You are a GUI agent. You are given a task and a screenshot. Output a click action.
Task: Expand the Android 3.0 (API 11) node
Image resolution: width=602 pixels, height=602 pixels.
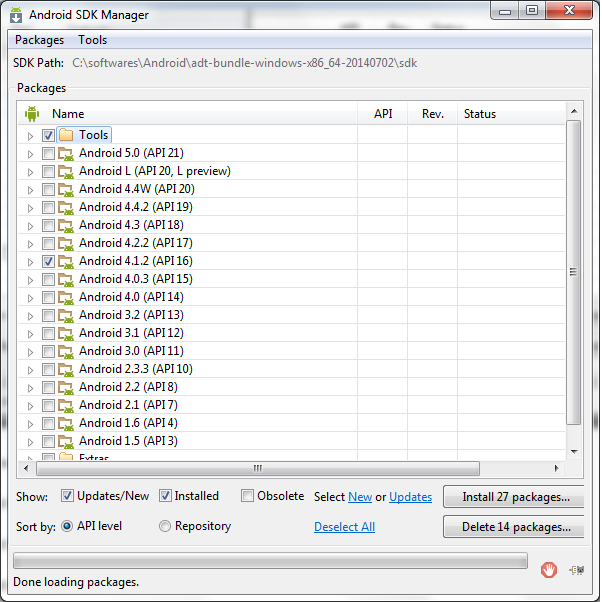pos(30,352)
